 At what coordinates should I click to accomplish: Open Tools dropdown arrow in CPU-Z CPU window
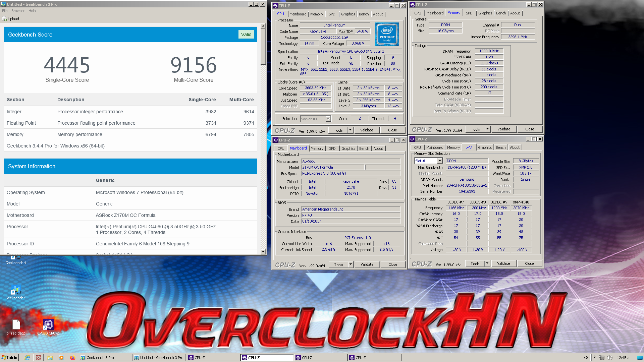pos(350,130)
